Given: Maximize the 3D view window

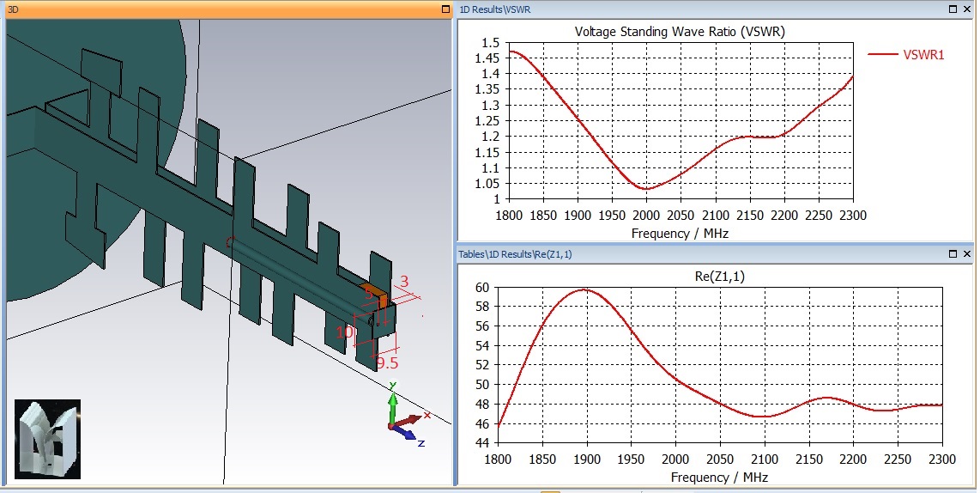Looking at the screenshot, I should coord(445,9).
